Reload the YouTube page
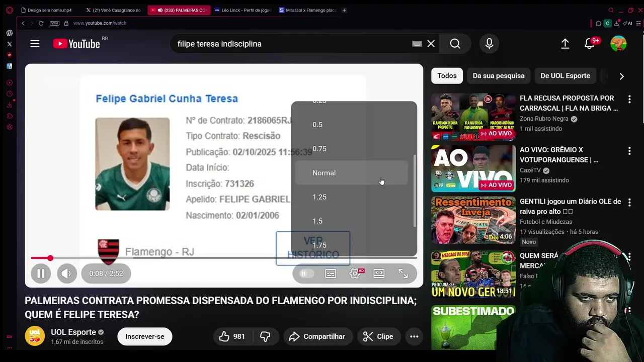 point(41,23)
